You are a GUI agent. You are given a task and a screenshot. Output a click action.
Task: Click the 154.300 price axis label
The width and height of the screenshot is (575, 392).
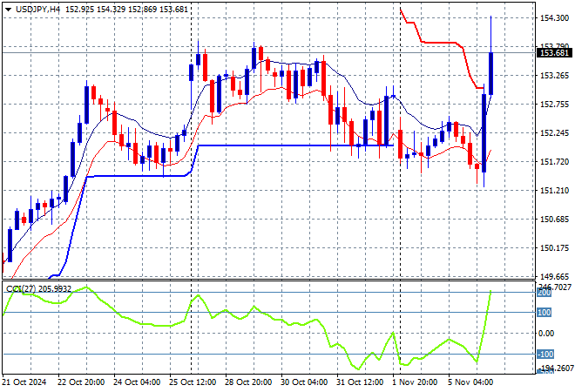tap(554, 17)
